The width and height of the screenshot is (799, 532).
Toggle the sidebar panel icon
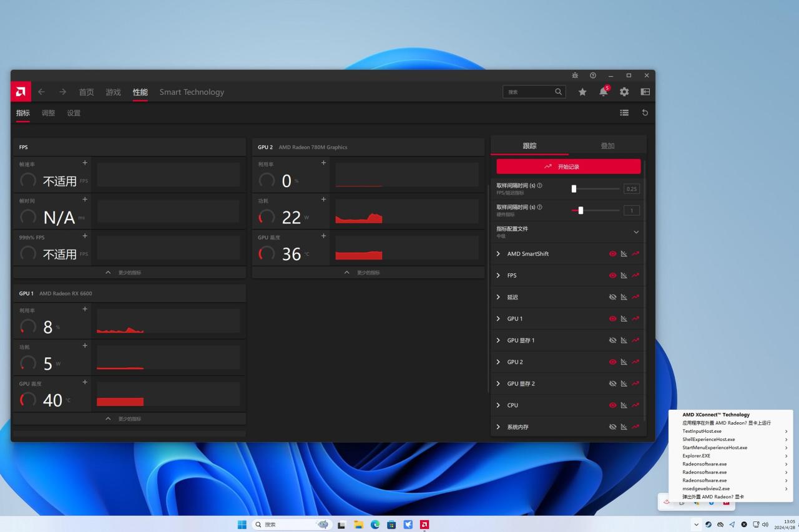[645, 92]
